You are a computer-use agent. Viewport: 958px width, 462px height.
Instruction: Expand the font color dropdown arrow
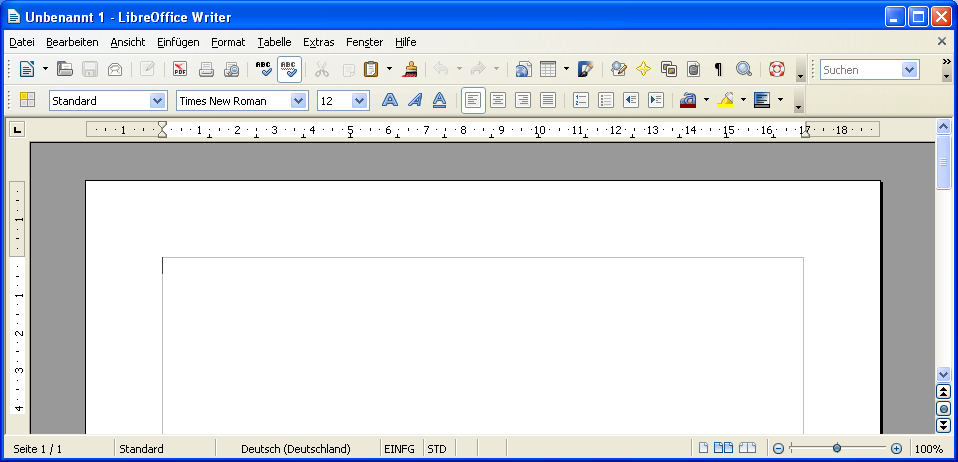706,100
